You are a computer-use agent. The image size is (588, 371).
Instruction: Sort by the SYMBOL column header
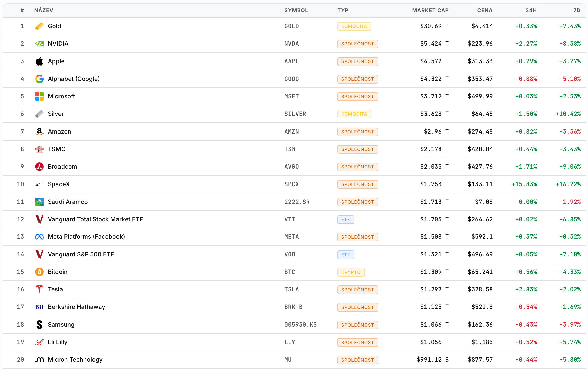click(296, 10)
